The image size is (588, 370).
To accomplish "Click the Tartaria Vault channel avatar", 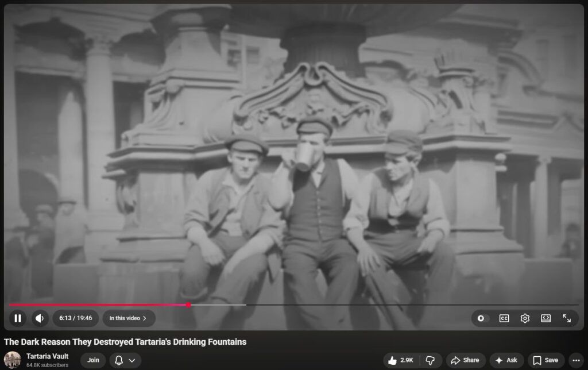I will point(13,360).
